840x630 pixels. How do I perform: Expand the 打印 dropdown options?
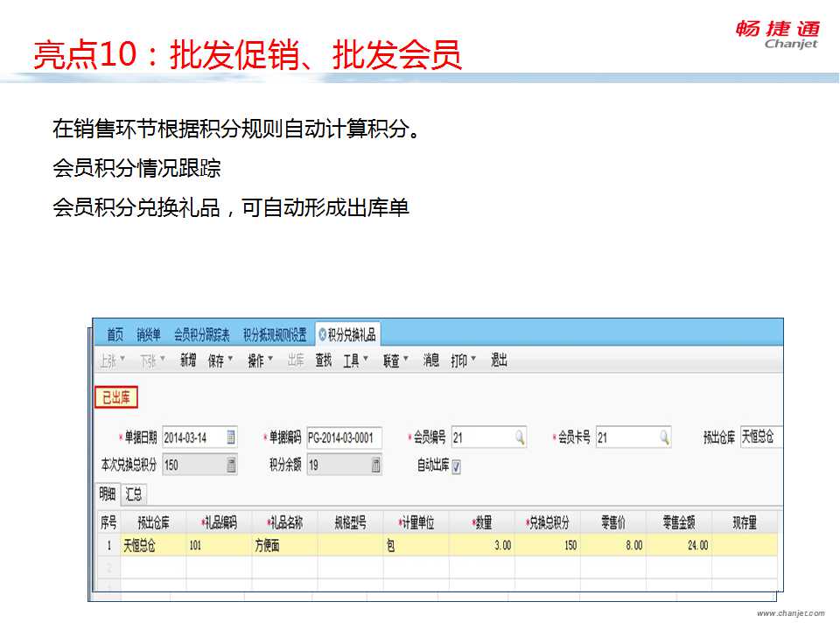[464, 360]
